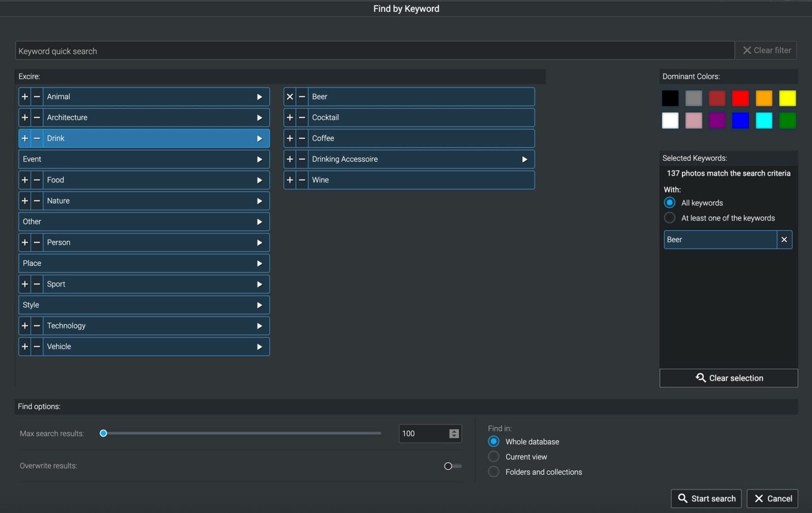
Task: Click the Keyword quick search field
Action: [x=375, y=51]
